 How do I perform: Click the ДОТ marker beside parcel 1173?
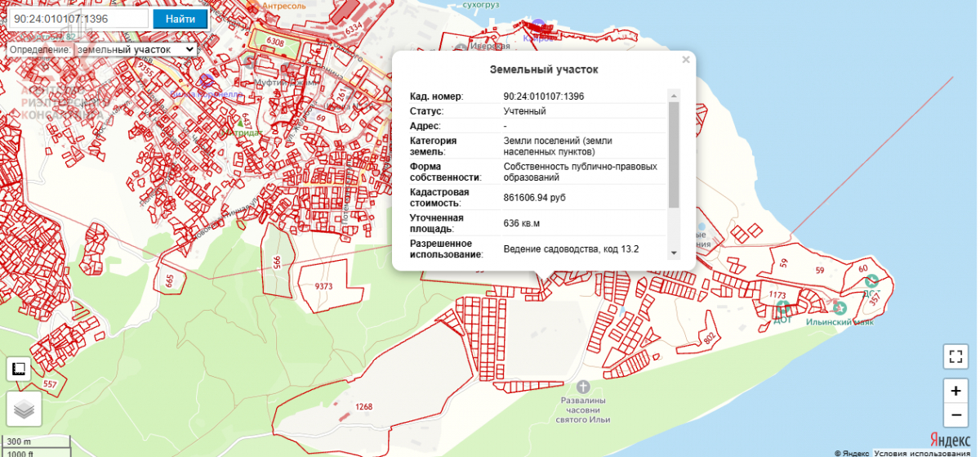tap(782, 307)
